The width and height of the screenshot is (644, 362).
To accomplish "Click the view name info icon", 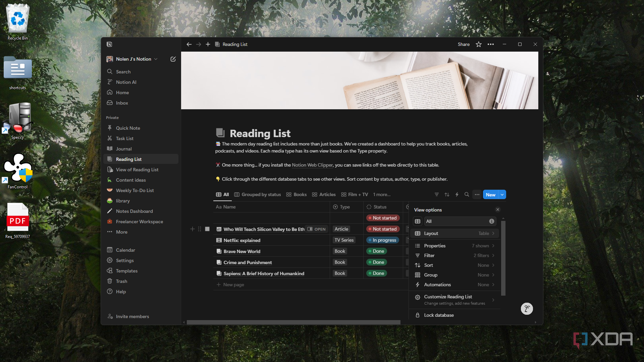I will coord(492,221).
